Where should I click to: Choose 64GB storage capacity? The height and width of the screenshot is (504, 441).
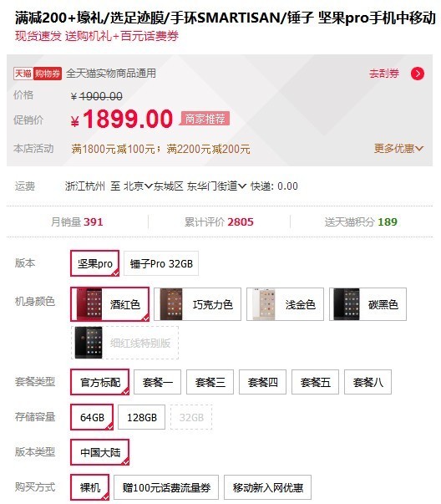92,417
